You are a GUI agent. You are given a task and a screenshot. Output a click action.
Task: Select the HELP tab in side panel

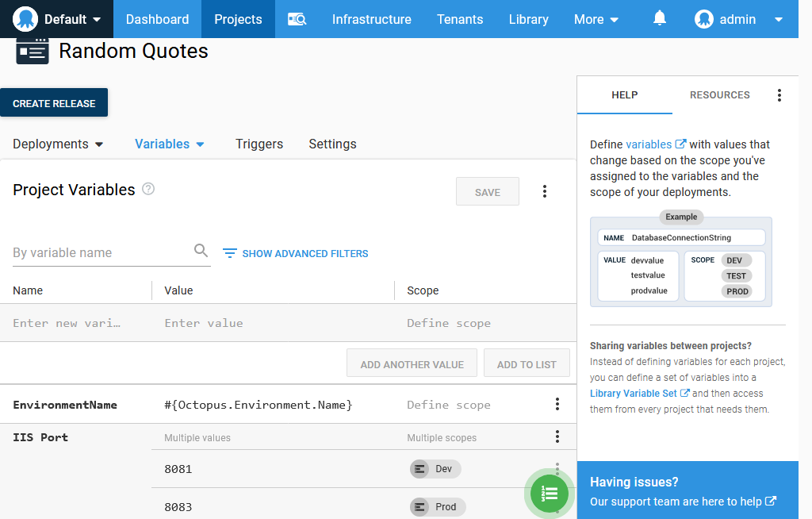[625, 95]
